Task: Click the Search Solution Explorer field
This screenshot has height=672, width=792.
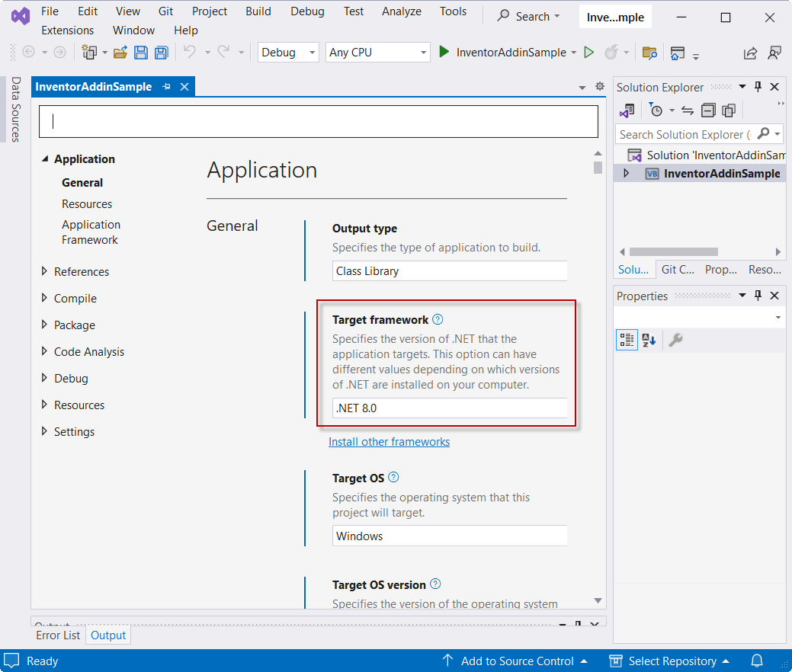Action: (685, 134)
